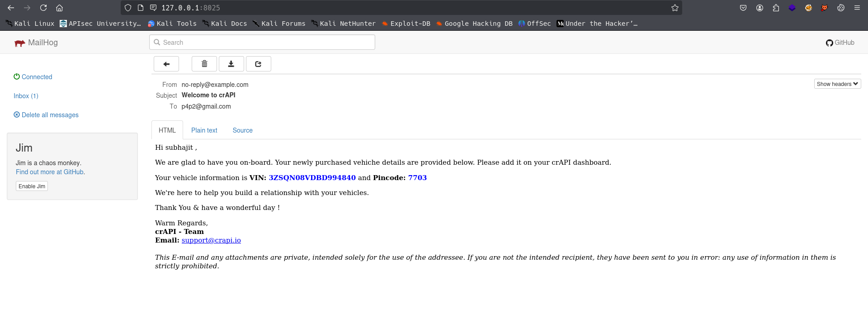Image resolution: width=868 pixels, height=324 pixels.
Task: Open the OffSec bookmark
Action: [x=535, y=24]
